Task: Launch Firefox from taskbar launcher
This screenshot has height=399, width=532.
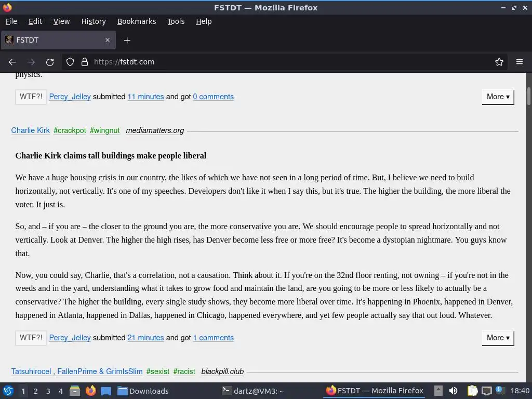Action: coord(90,391)
